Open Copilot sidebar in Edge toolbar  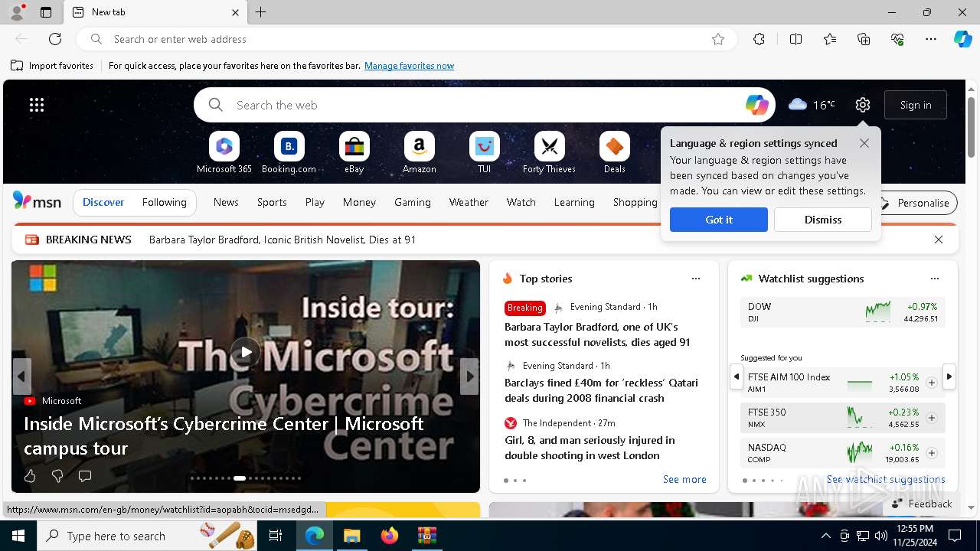coord(962,39)
